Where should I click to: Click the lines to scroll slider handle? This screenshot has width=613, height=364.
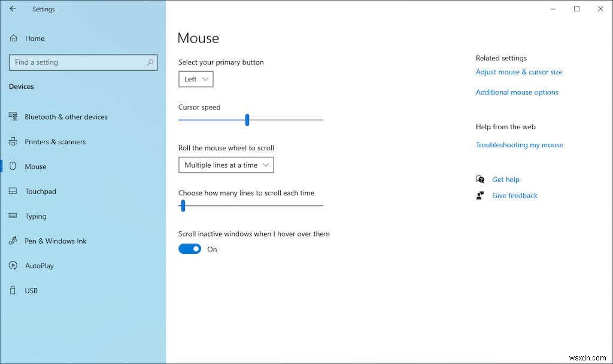click(183, 206)
